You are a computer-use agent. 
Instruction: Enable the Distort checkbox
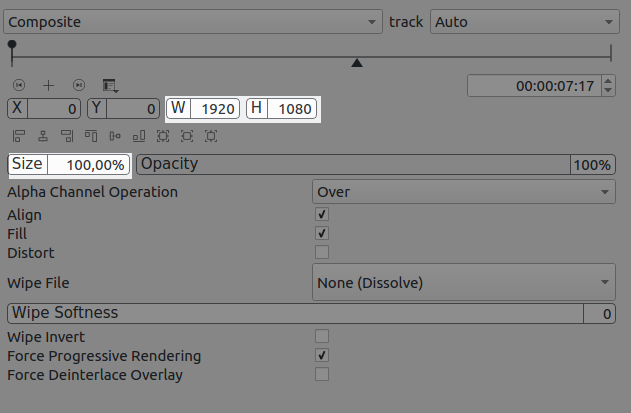[322, 252]
